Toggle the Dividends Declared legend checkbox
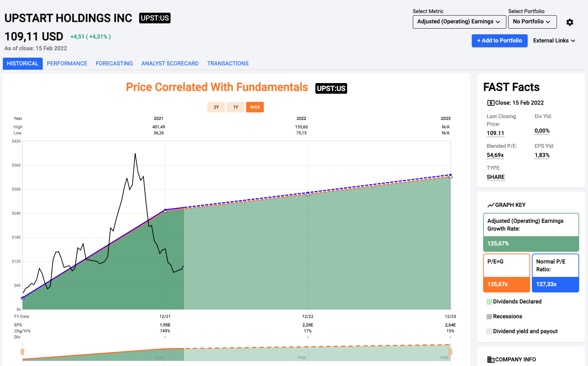The image size is (588, 366). pyautogui.click(x=489, y=302)
